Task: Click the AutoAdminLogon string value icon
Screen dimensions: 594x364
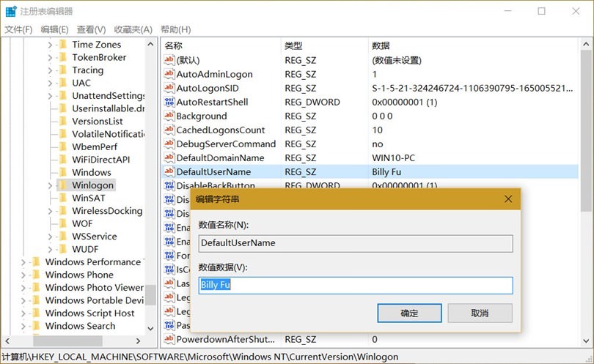Action: [169, 74]
